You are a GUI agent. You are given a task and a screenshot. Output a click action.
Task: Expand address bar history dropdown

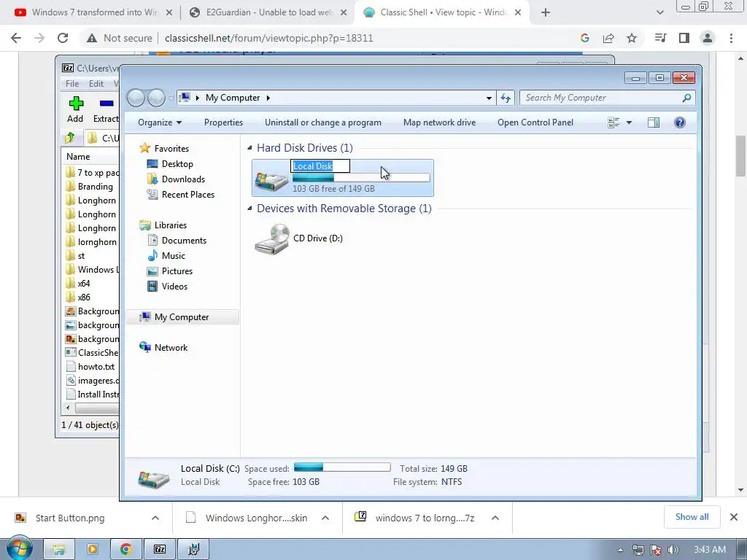click(x=489, y=98)
